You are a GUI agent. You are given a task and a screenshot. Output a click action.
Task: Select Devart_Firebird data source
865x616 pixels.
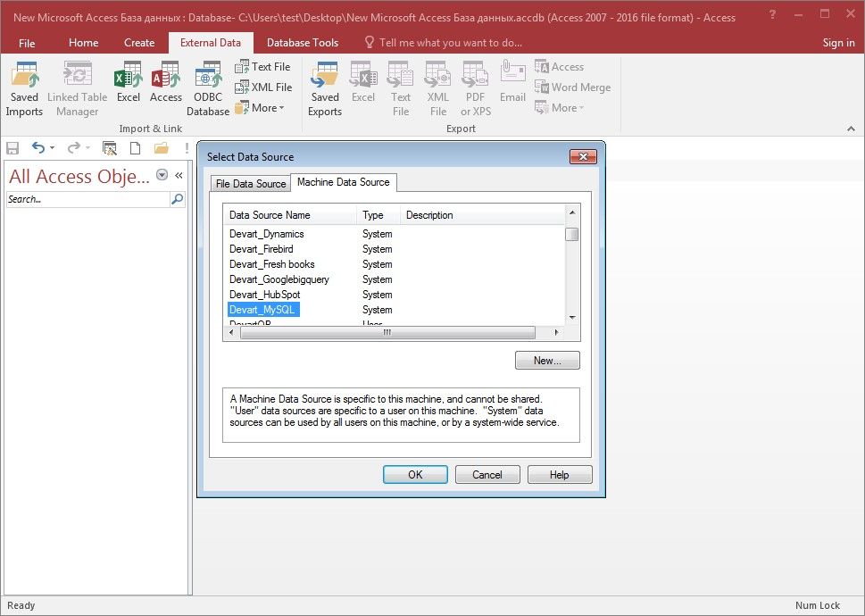262,249
